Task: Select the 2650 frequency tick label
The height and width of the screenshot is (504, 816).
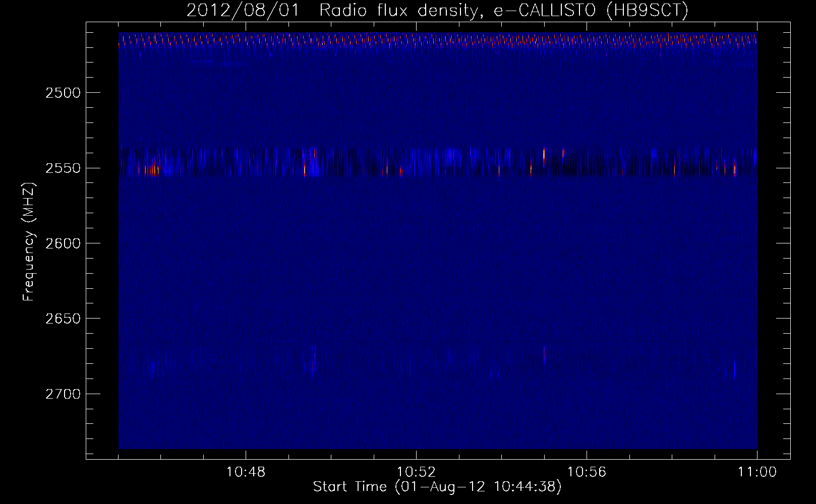Action: pyautogui.click(x=63, y=319)
